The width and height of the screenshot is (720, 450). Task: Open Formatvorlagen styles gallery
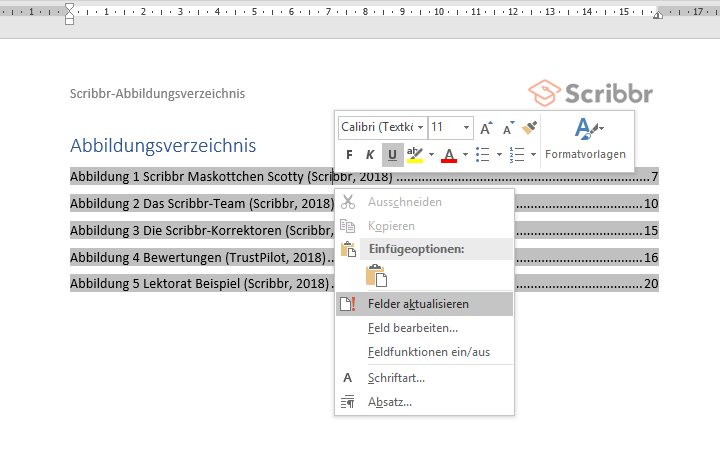tap(585, 139)
